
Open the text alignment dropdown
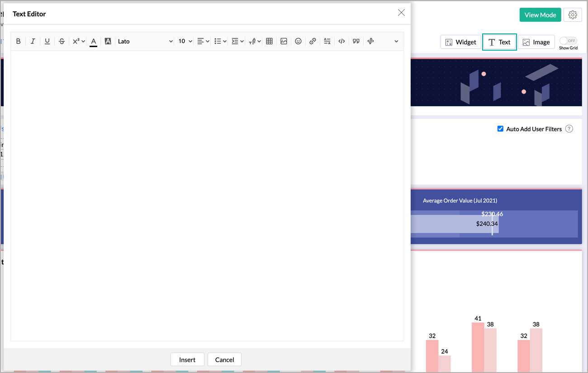202,41
